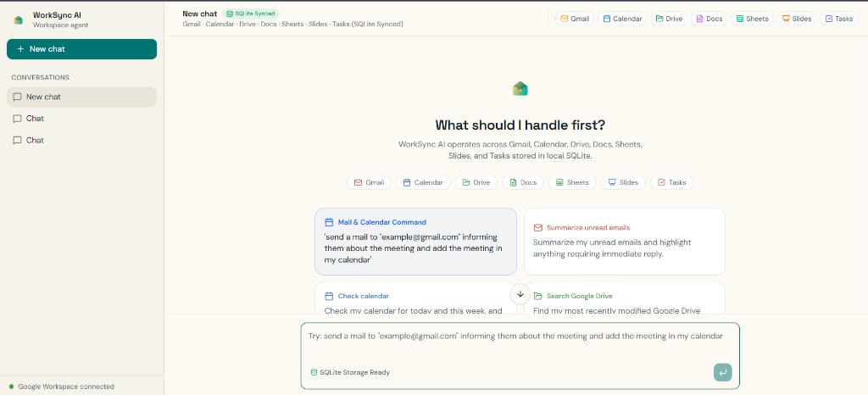
Task: Click the calendar icon in header Calendar chip
Action: pyautogui.click(x=607, y=19)
